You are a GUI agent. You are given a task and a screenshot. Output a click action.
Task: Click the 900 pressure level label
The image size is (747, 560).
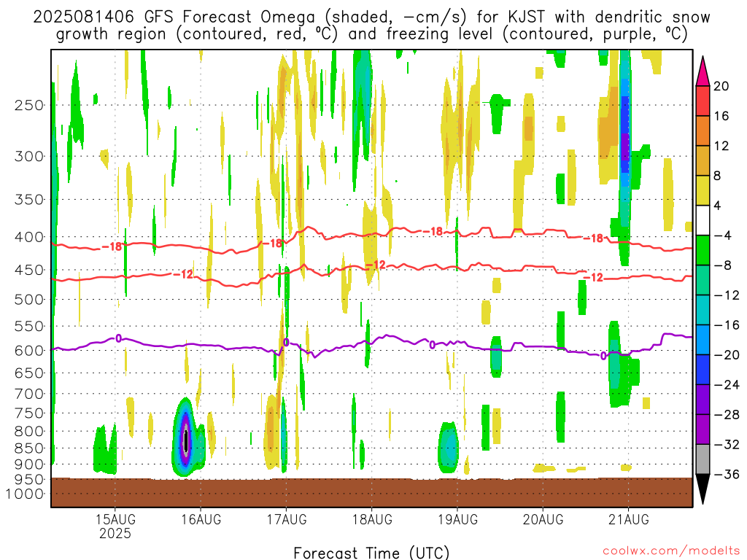[29, 464]
